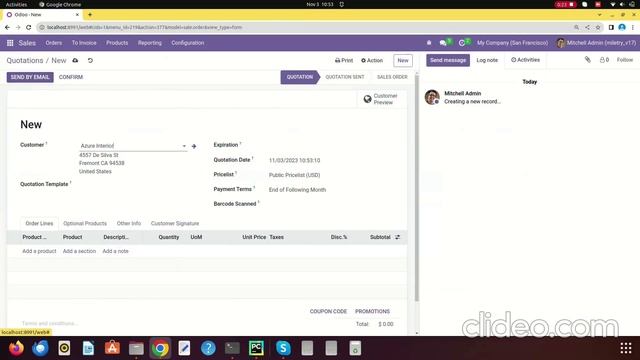Reload the browser page
The image size is (640, 360).
(x=29, y=27)
